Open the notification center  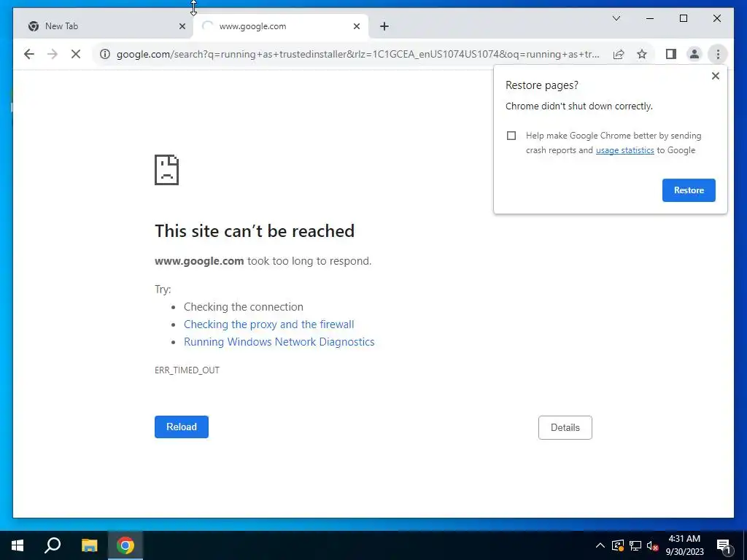724,545
